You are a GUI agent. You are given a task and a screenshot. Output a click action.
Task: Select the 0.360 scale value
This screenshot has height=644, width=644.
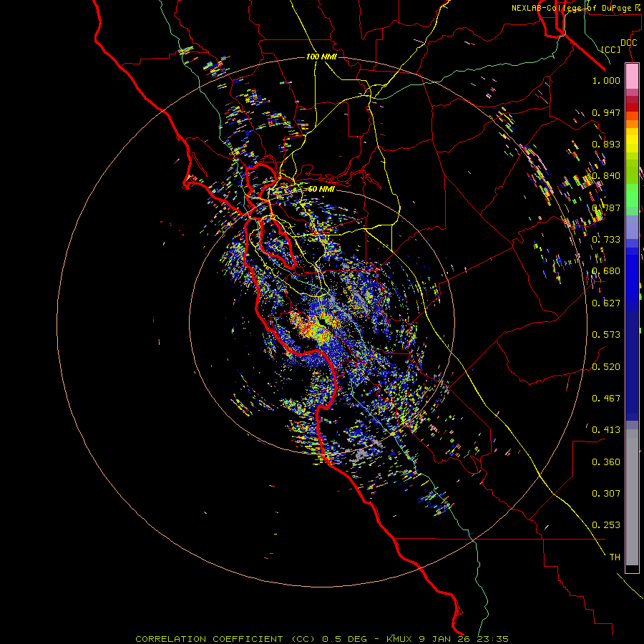pyautogui.click(x=606, y=462)
